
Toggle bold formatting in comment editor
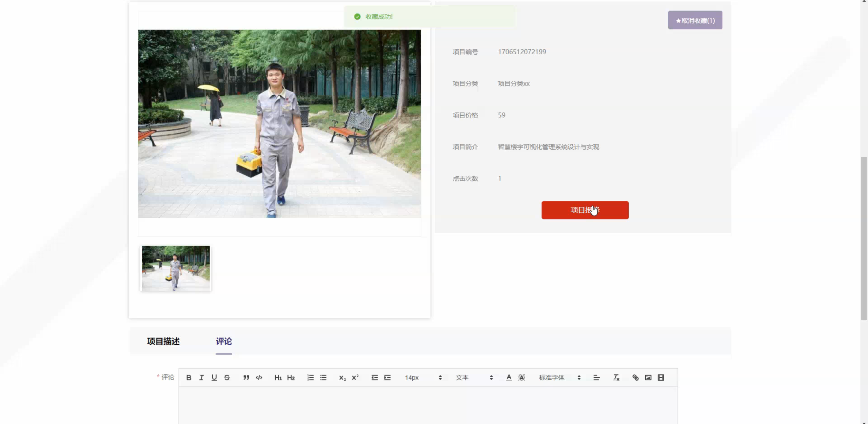click(x=189, y=378)
